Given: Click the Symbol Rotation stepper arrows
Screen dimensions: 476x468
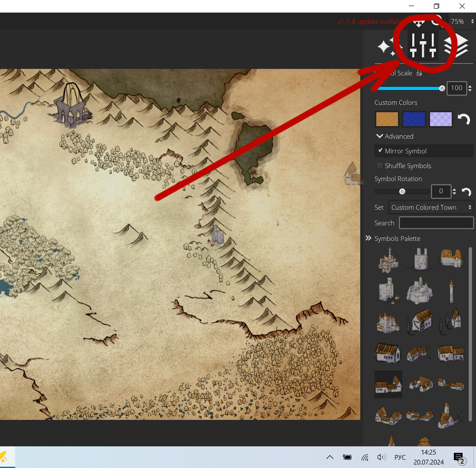Looking at the screenshot, I should click(454, 192).
